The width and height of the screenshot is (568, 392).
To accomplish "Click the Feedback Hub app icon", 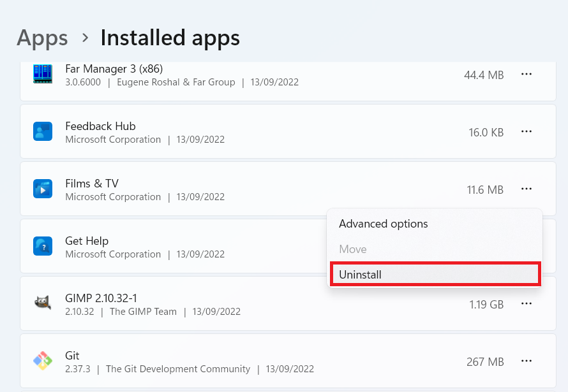I will click(43, 132).
